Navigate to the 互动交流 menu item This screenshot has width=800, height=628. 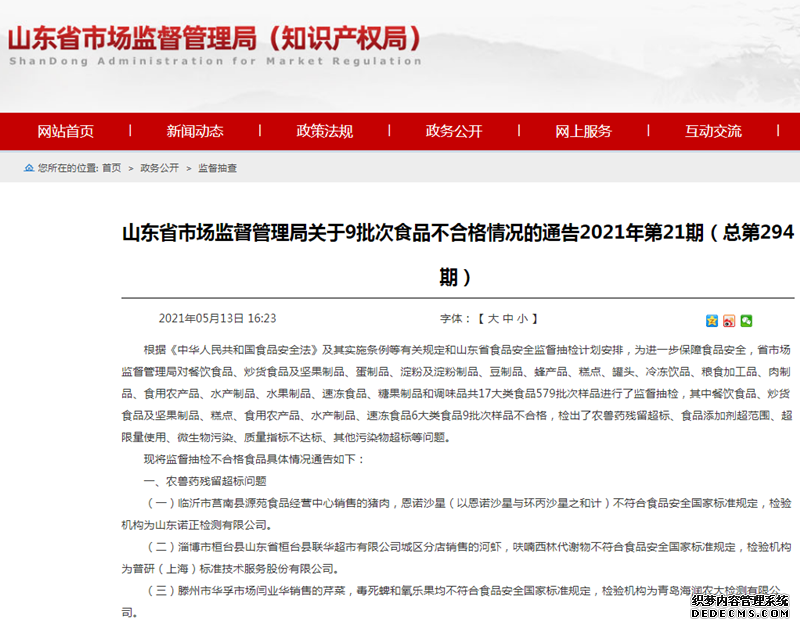click(713, 131)
